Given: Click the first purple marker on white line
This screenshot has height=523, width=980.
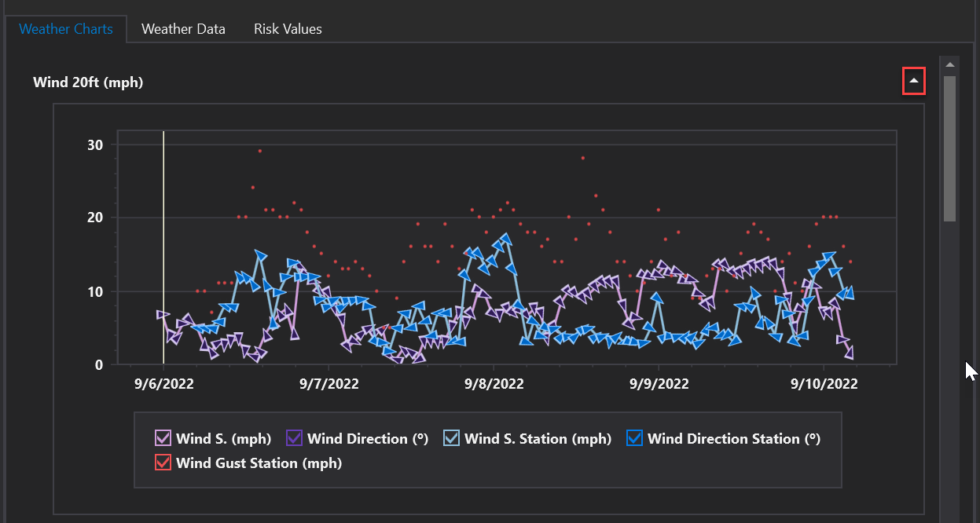Looking at the screenshot, I should (163, 314).
